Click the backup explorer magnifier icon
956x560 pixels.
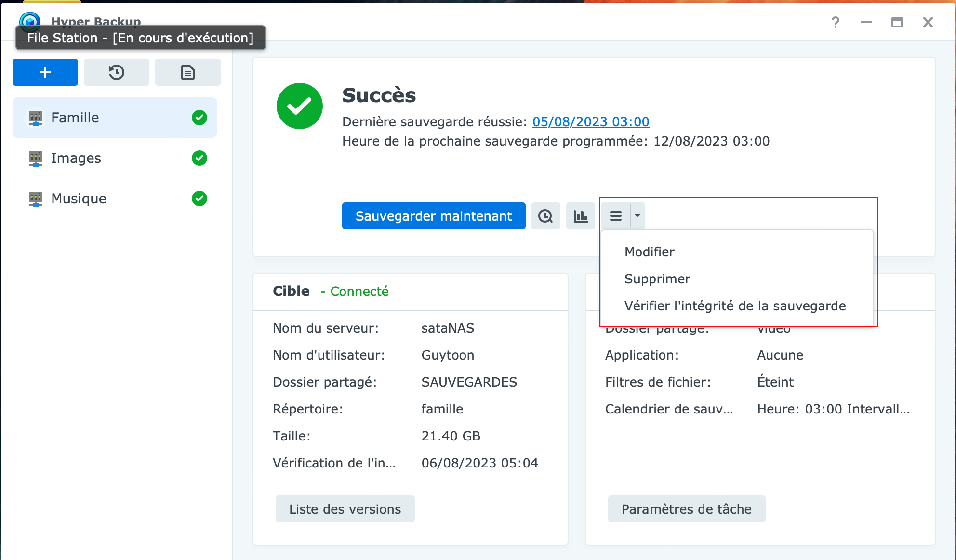[x=545, y=216]
